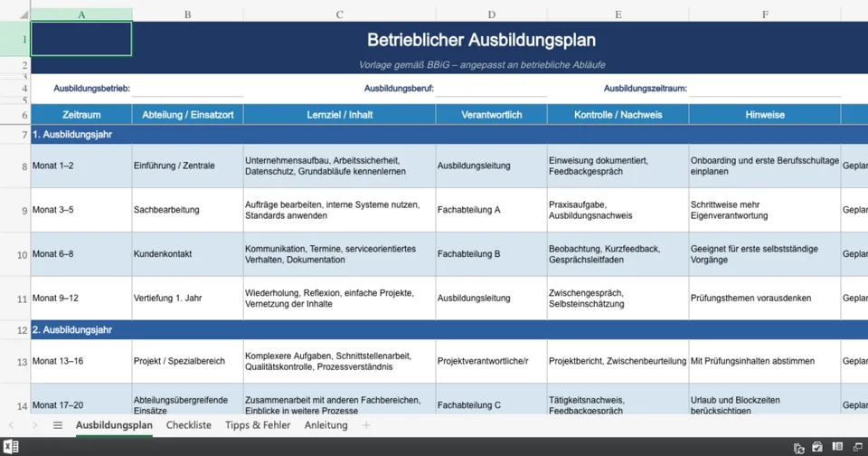868x456 pixels.
Task: Select column A header
Action: click(x=81, y=15)
